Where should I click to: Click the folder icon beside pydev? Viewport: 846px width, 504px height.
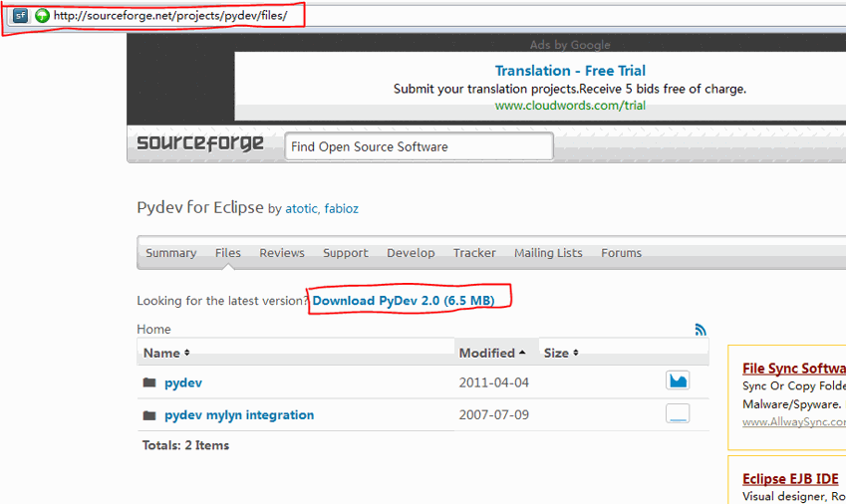pyautogui.click(x=149, y=382)
